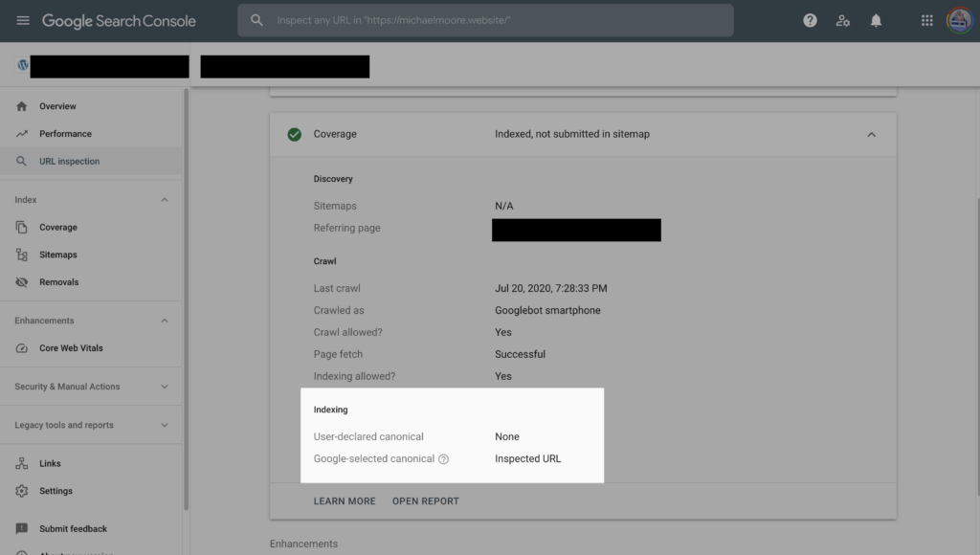This screenshot has height=555, width=980.
Task: Click the URL inspection magnifier icon
Action: (22, 162)
